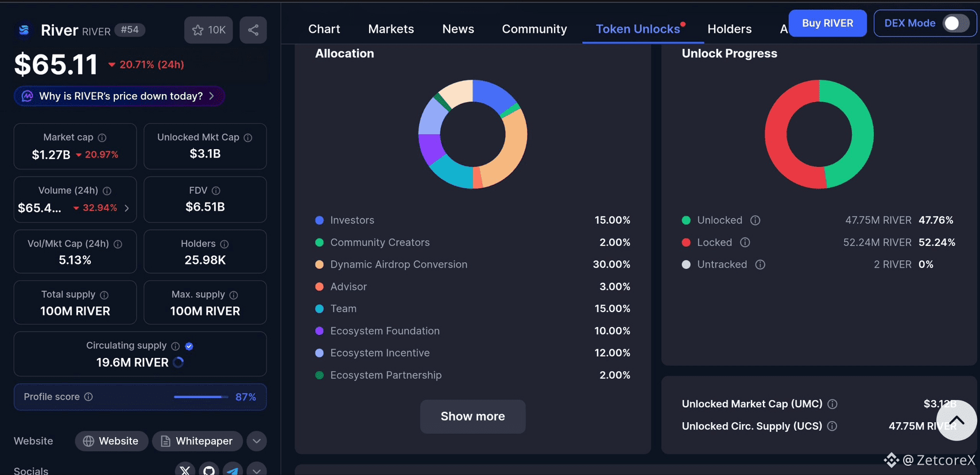Click the Profile score progress bar

point(200,397)
